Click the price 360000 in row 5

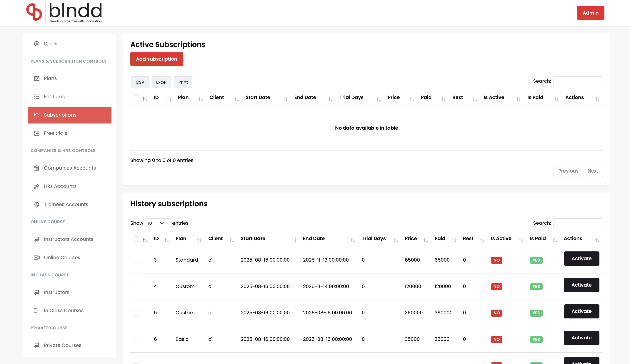click(414, 313)
